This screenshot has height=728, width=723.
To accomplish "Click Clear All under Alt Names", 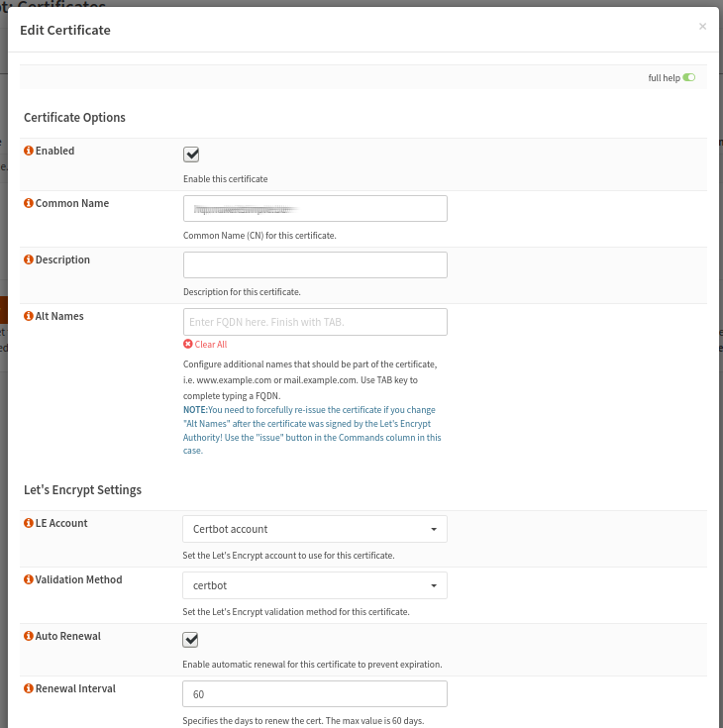I will click(211, 344).
